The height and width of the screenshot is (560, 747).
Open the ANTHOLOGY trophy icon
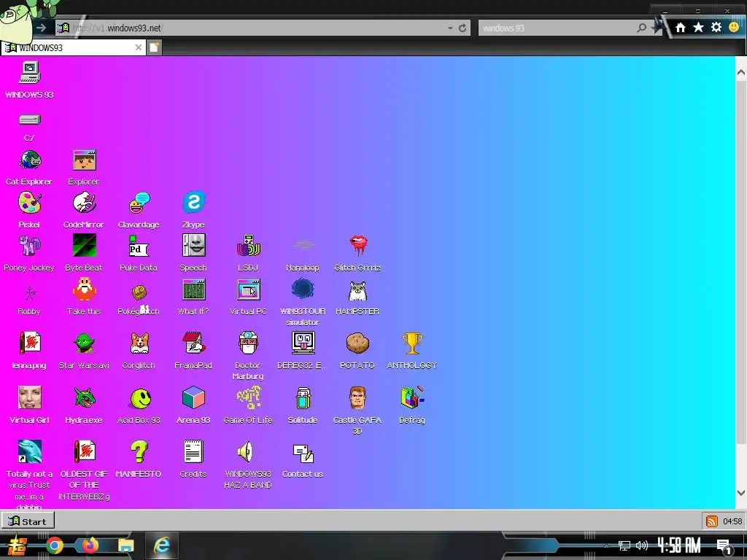[x=412, y=343]
